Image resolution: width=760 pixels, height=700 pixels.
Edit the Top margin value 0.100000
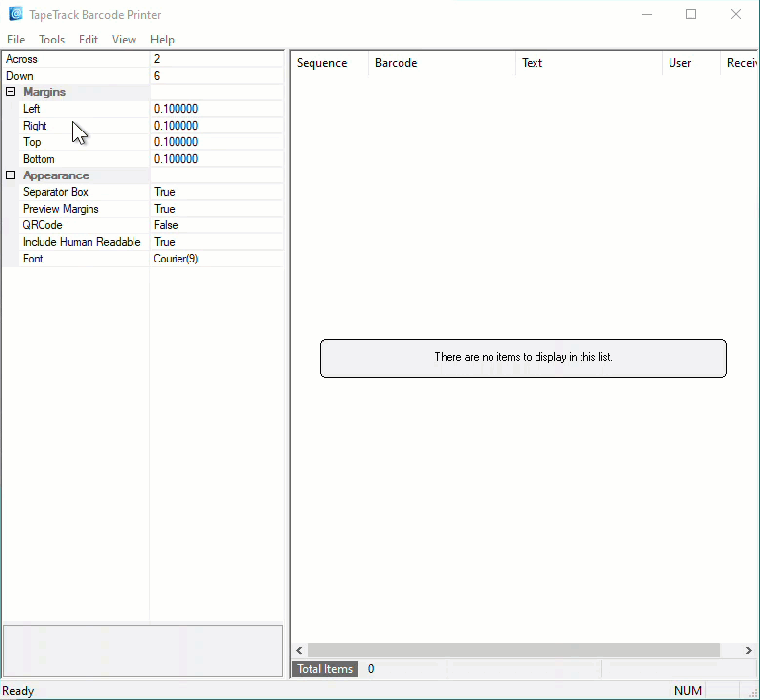coord(217,142)
